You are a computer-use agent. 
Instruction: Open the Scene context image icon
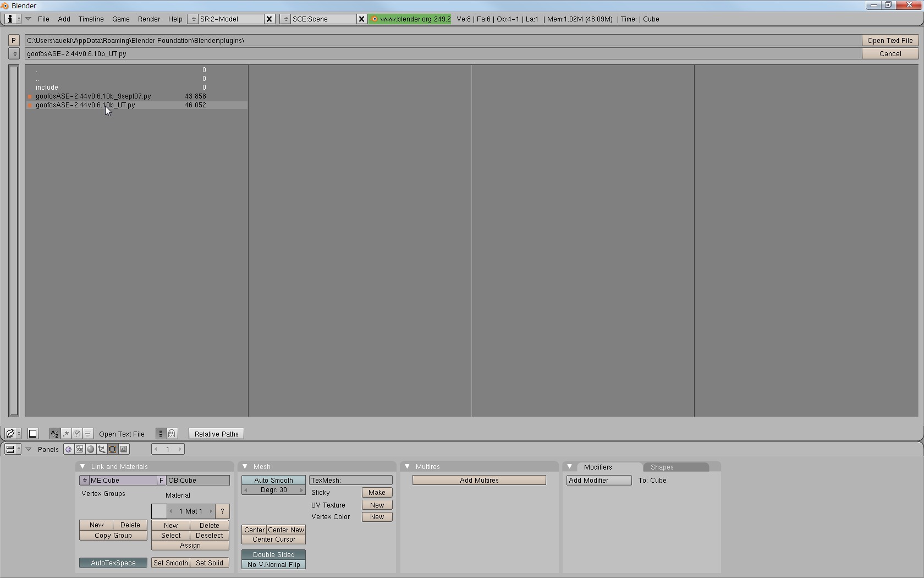(124, 450)
